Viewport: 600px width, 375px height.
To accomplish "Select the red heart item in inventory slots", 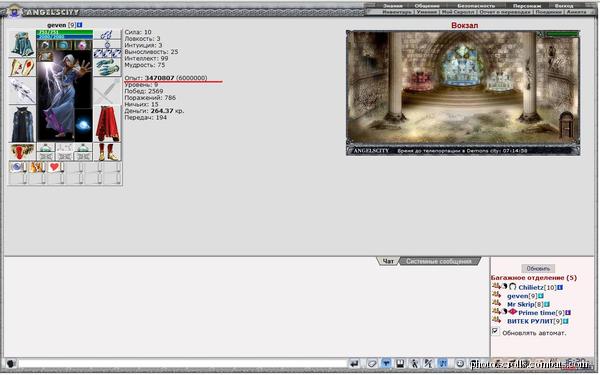I will (55, 167).
